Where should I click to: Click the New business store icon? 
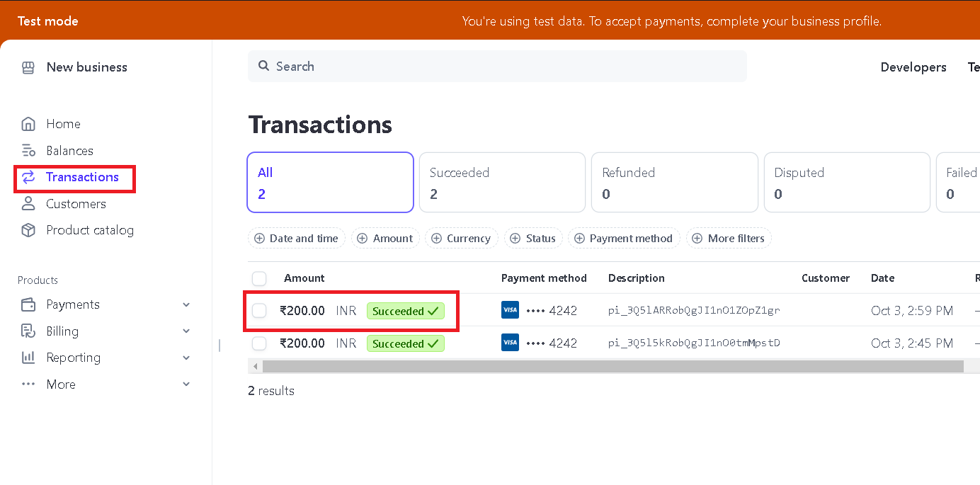pos(28,67)
